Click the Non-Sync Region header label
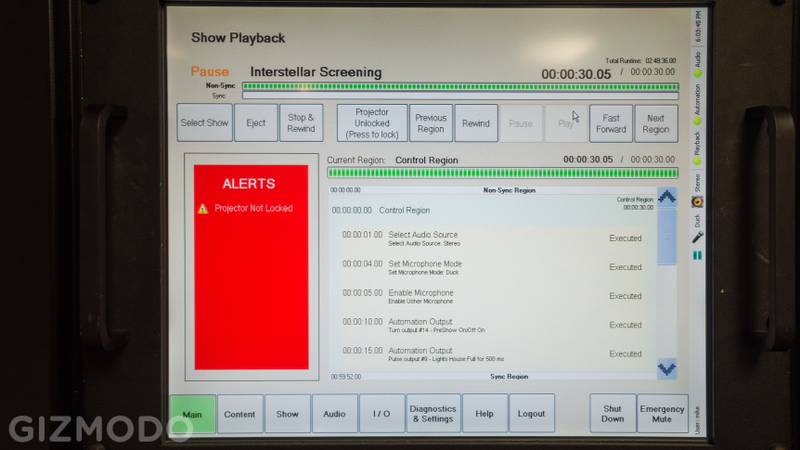800x450 pixels. click(x=509, y=190)
